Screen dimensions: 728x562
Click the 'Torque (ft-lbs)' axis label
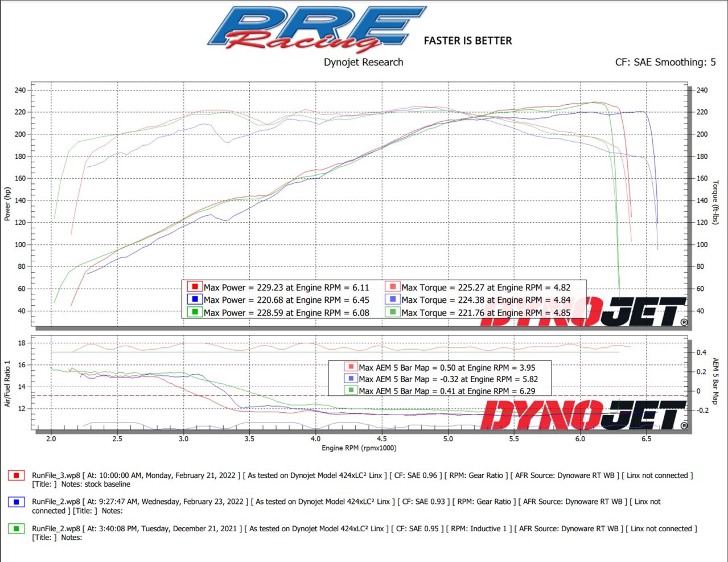(715, 202)
